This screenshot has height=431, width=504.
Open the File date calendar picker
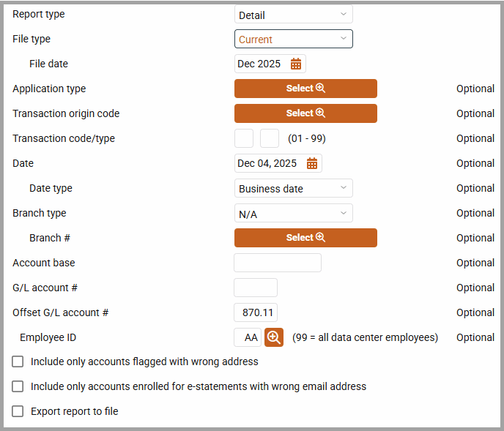point(296,64)
